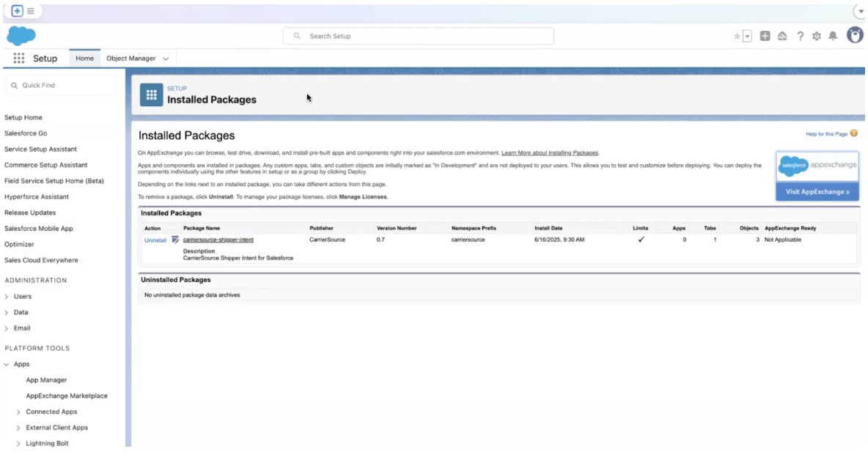The height and width of the screenshot is (460, 868).
Task: Click the Package Name column header
Action: tap(202, 229)
